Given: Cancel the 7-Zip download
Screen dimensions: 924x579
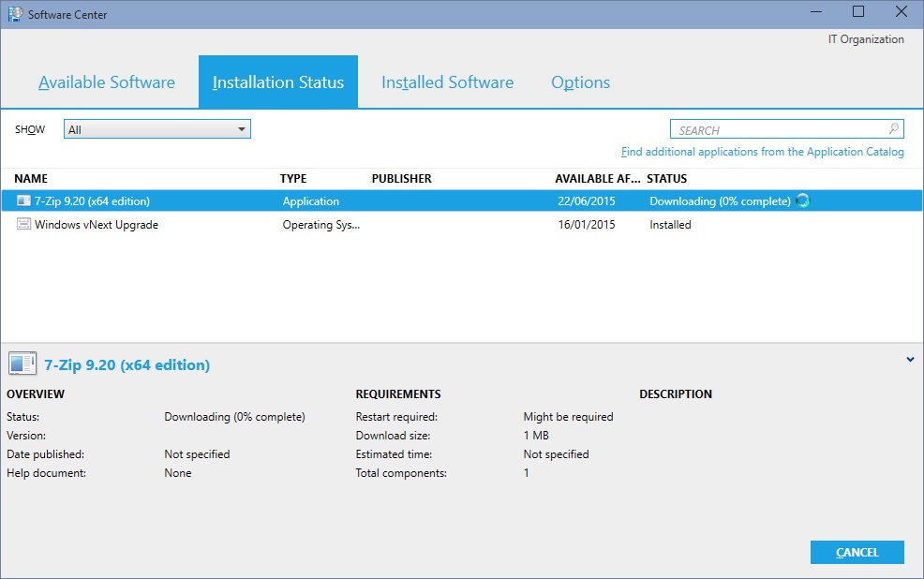Looking at the screenshot, I should pyautogui.click(x=857, y=553).
